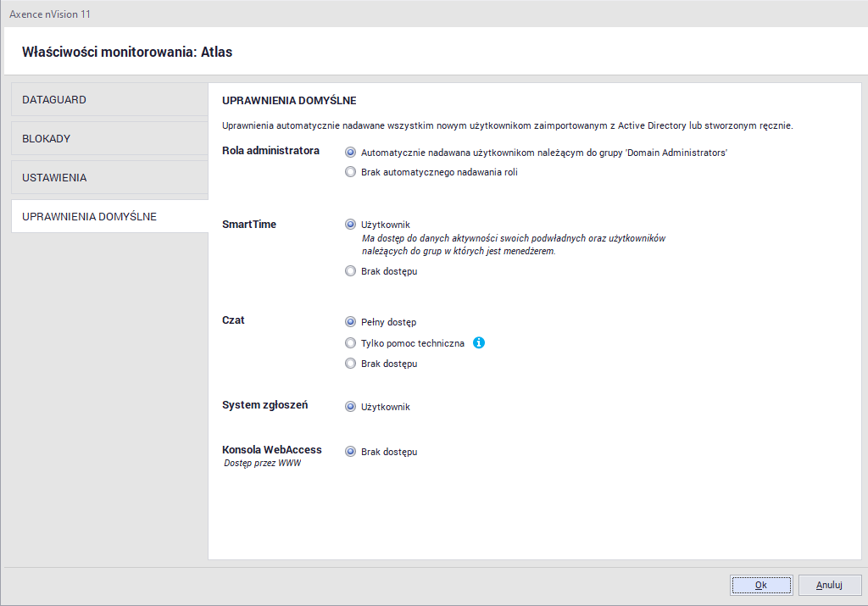Select 'Pełny dostęp' for Czat
868x606 pixels.
pos(350,321)
